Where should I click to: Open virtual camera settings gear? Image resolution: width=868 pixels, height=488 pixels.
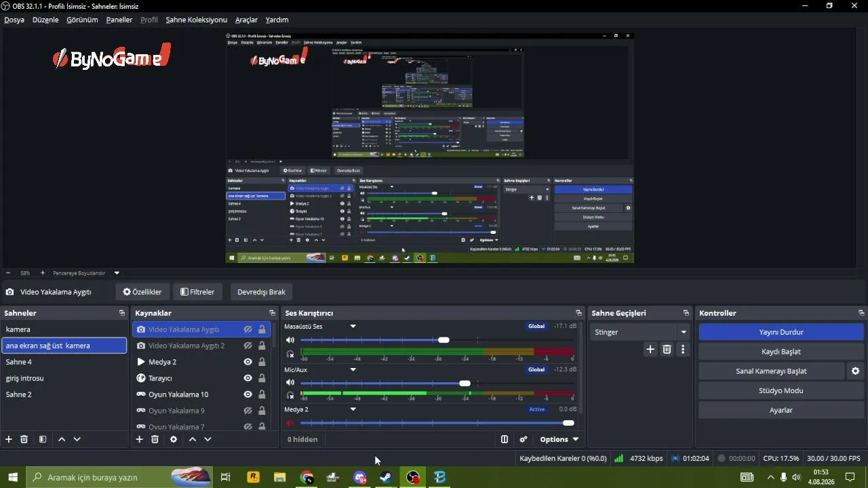(856, 371)
